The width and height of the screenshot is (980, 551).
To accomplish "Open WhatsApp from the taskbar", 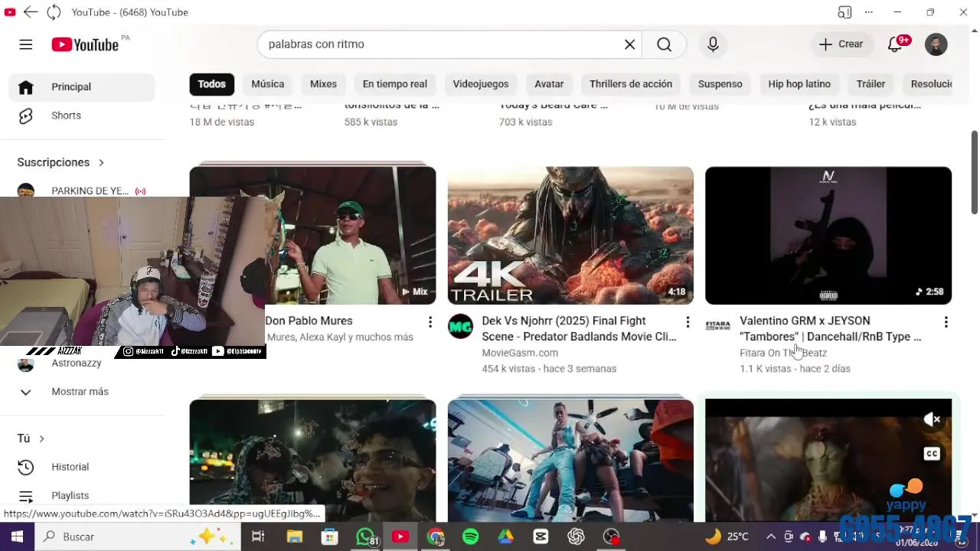I will tap(365, 537).
